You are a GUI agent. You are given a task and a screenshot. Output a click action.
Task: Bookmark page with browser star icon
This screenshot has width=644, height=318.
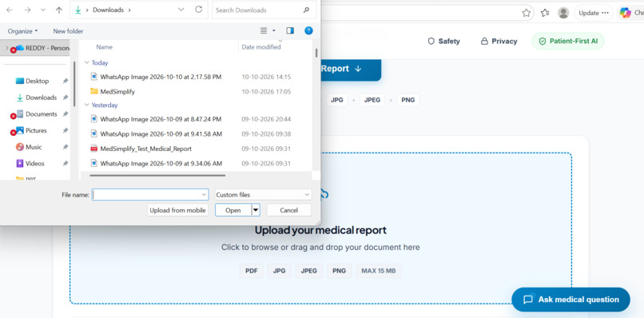pyautogui.click(x=526, y=13)
